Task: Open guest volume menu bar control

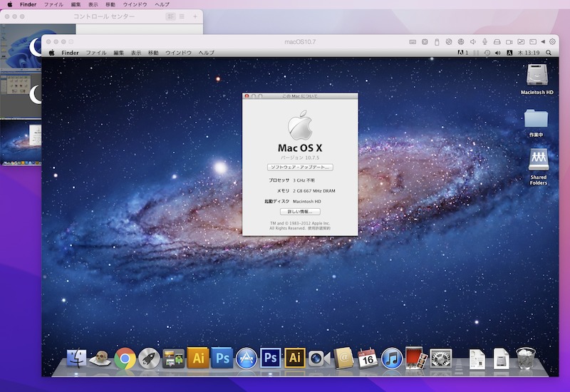Action: coord(497,53)
